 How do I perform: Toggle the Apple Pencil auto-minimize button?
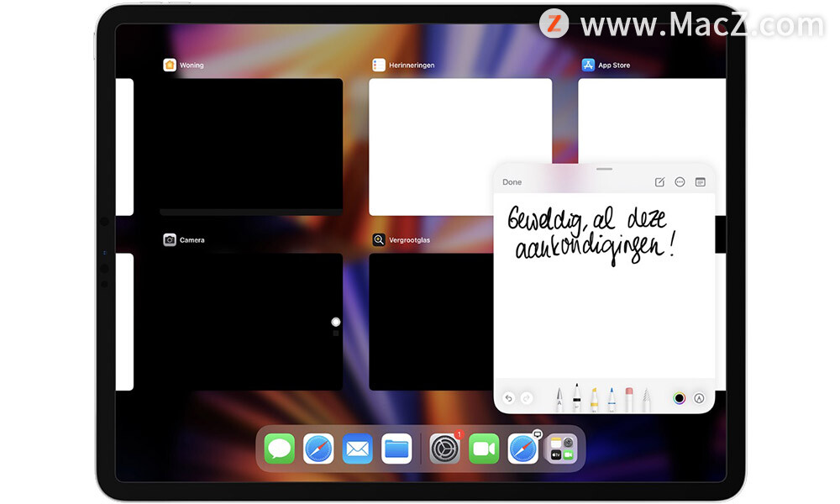pyautogui.click(x=699, y=398)
